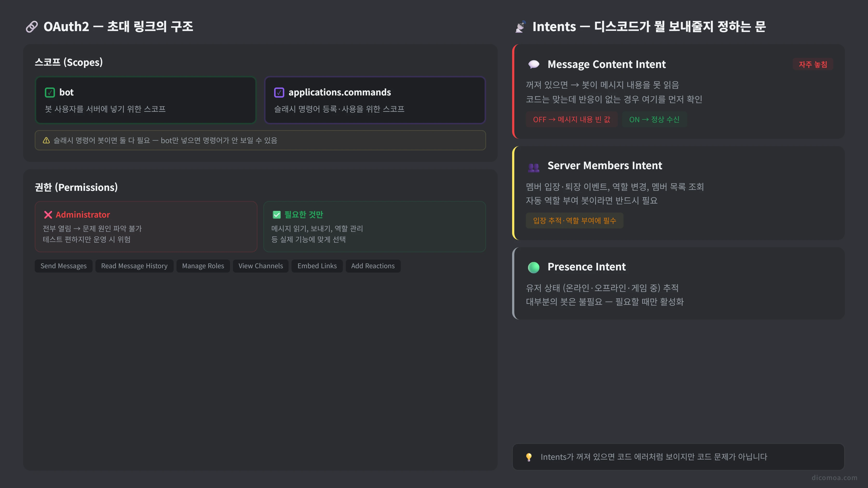This screenshot has width=868, height=488.
Task: Click the 전부 열림 → 문제 원인 파악 불가 line
Action: click(x=92, y=229)
